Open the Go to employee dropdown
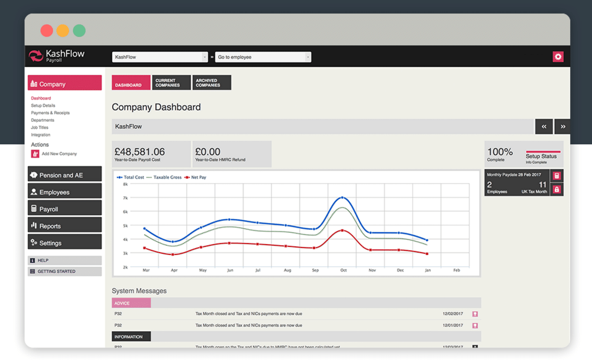This screenshot has width=592, height=364. click(x=263, y=57)
